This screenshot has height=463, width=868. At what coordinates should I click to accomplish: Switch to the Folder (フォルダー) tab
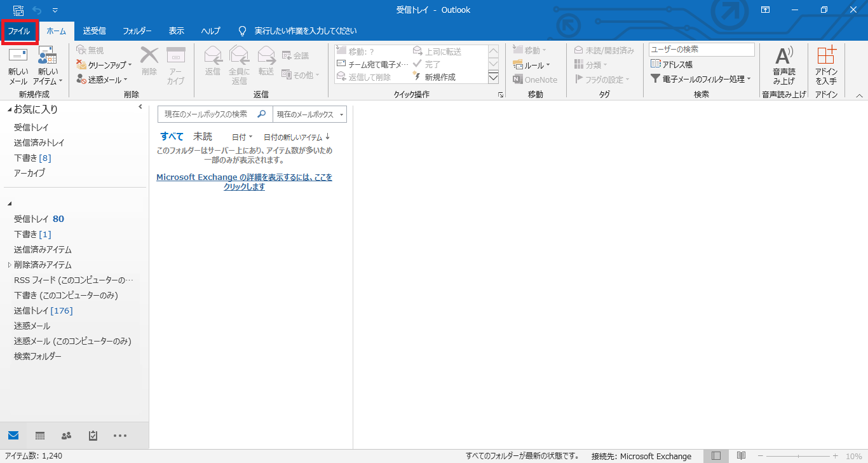[137, 31]
